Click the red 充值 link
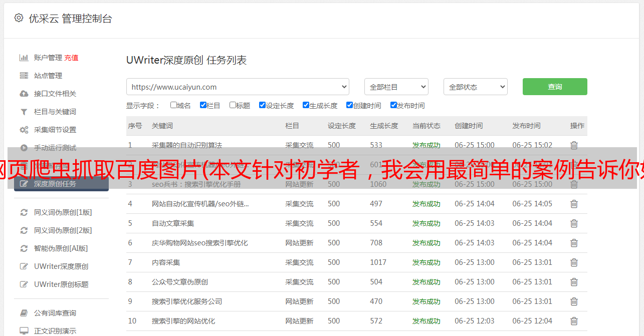644x336 pixels. pos(71,58)
